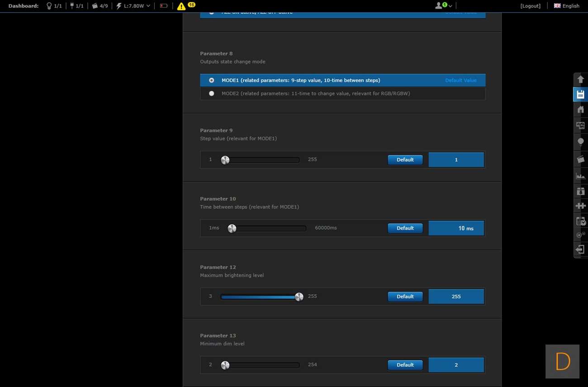Screen dimensions: 588x387
Task: Reset Parameter 9 step value to Default
Action: click(x=405, y=160)
